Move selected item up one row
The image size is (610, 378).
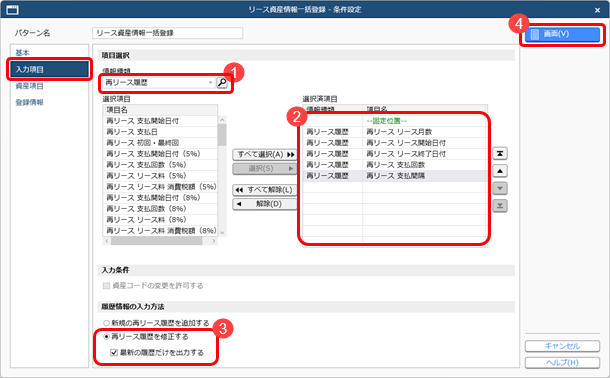pos(500,171)
